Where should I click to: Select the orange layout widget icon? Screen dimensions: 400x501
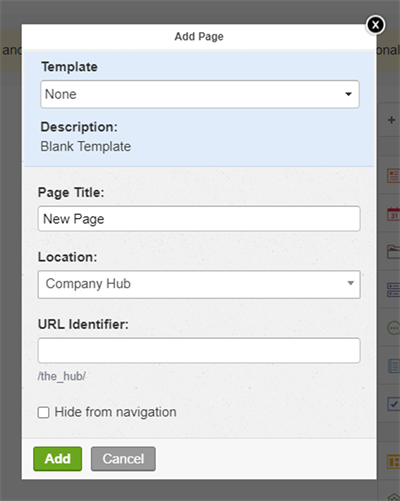coord(393,462)
